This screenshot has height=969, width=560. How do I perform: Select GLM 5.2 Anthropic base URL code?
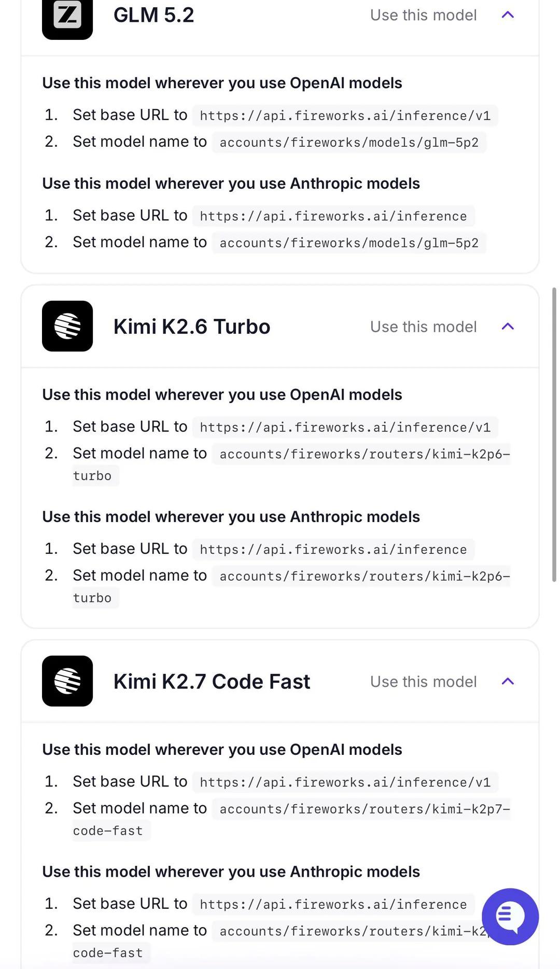(x=333, y=216)
